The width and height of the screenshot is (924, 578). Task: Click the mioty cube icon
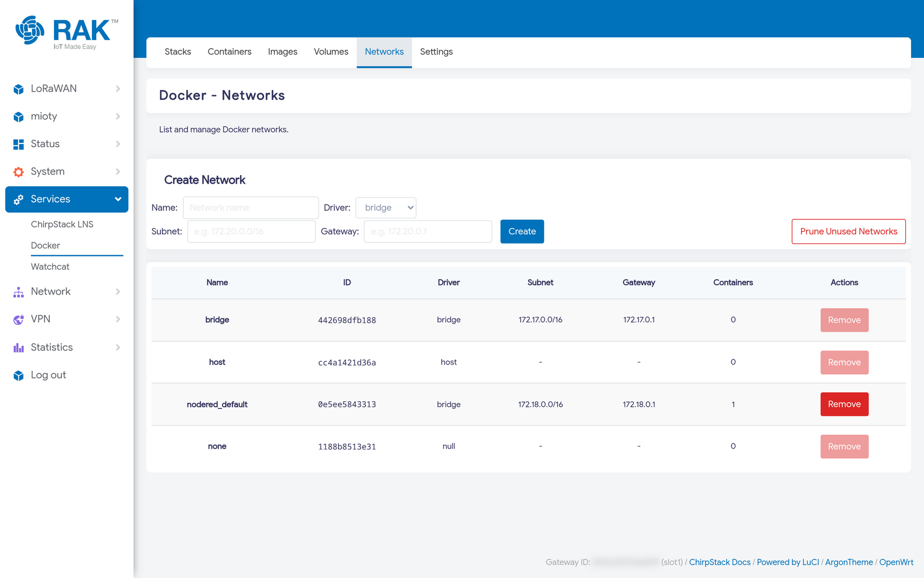pyautogui.click(x=19, y=117)
